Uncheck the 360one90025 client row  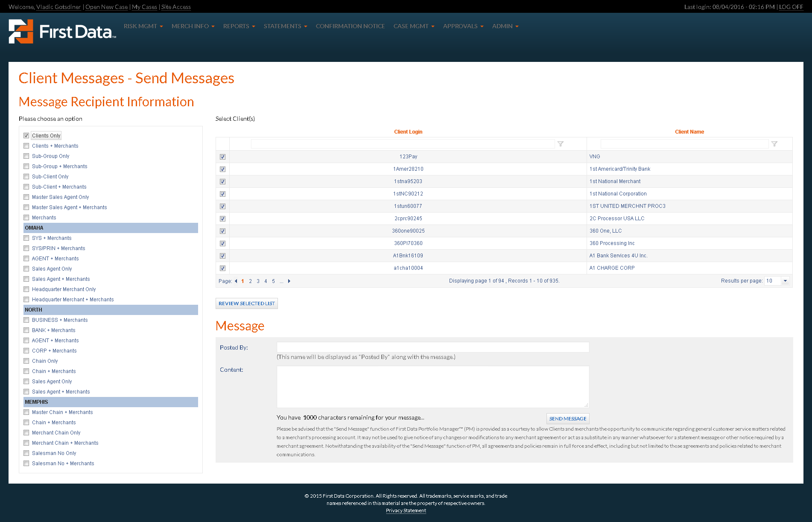point(222,231)
